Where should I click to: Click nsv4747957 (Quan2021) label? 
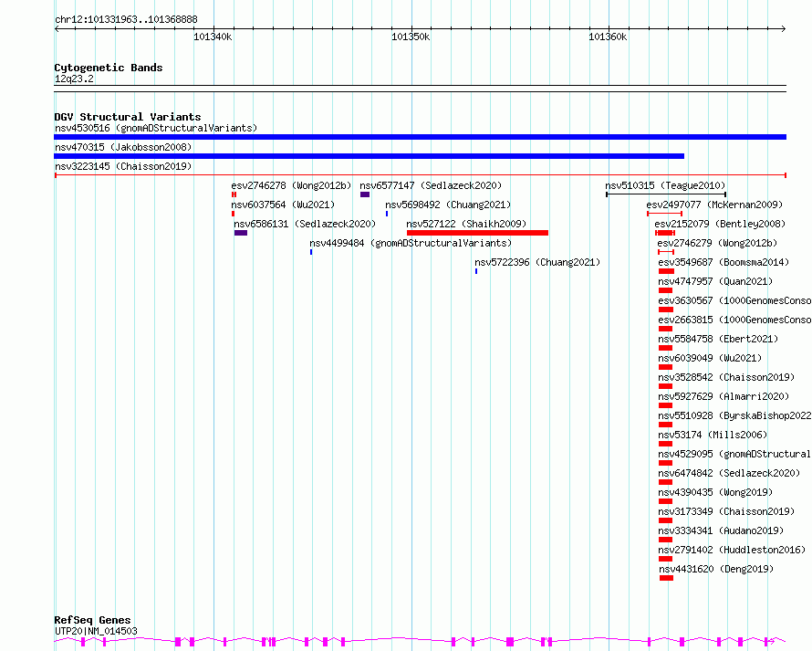(715, 281)
